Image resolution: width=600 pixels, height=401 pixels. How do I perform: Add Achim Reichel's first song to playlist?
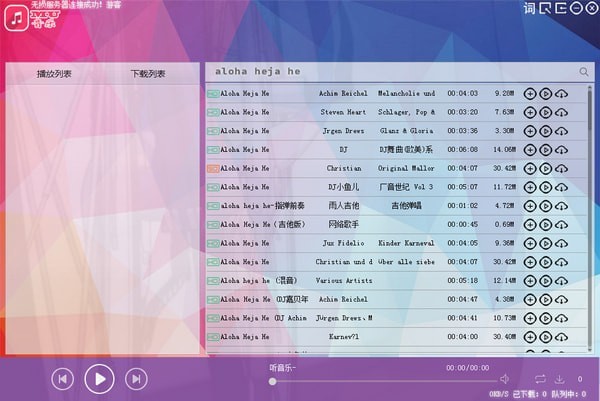[x=529, y=93]
